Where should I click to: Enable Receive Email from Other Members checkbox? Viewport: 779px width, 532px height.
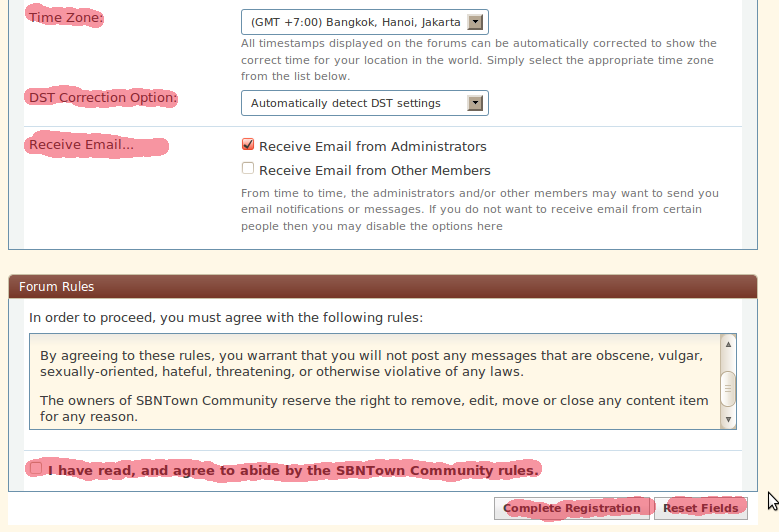click(x=248, y=170)
